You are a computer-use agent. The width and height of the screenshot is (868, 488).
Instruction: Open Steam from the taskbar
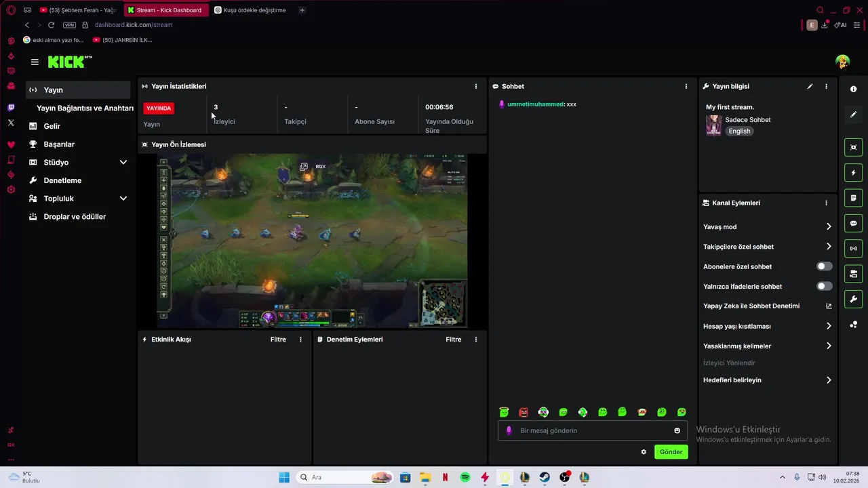tap(545, 477)
